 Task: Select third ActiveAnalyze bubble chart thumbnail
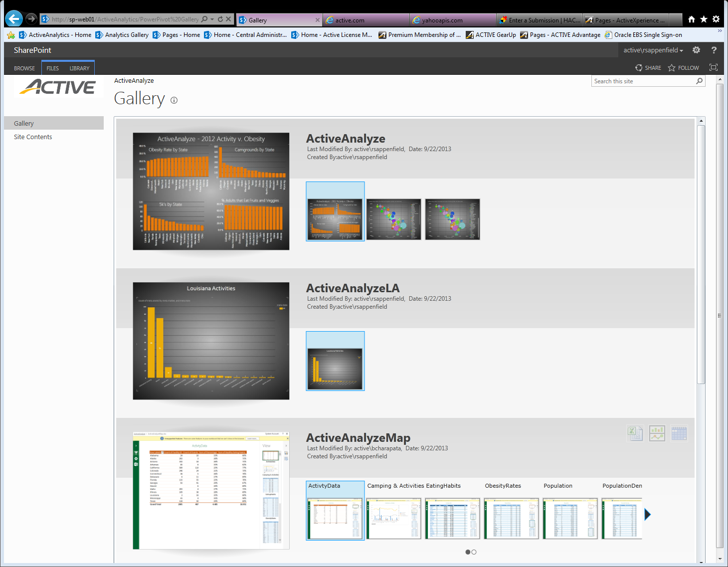pos(453,219)
